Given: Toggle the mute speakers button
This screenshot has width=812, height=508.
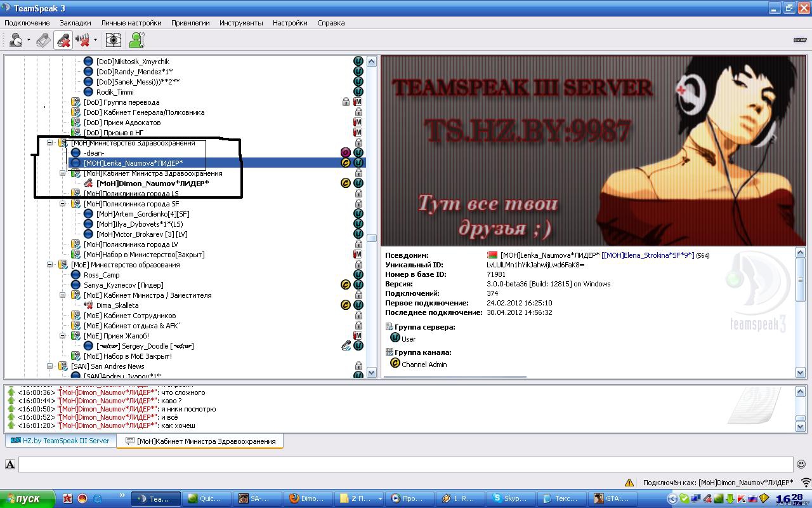Looking at the screenshot, I should (x=82, y=40).
